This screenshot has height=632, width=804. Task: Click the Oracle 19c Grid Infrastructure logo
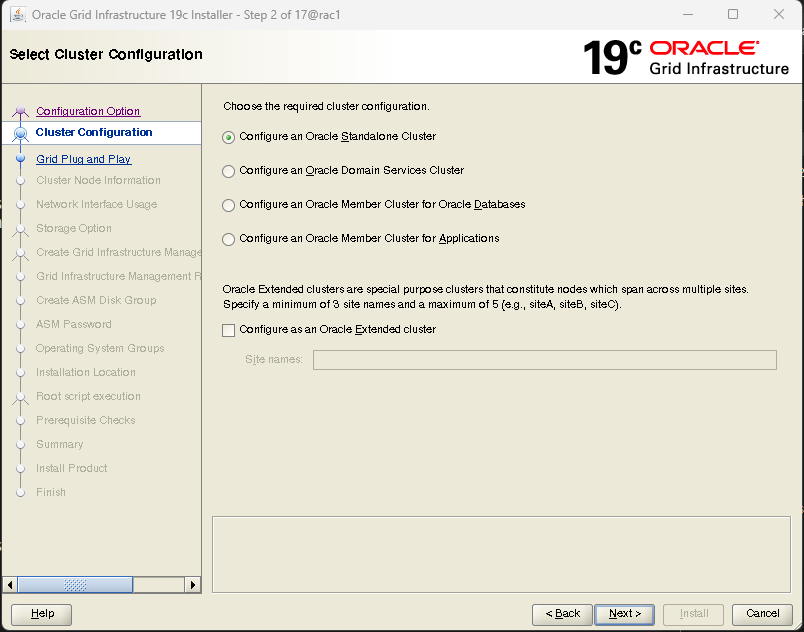(686, 57)
